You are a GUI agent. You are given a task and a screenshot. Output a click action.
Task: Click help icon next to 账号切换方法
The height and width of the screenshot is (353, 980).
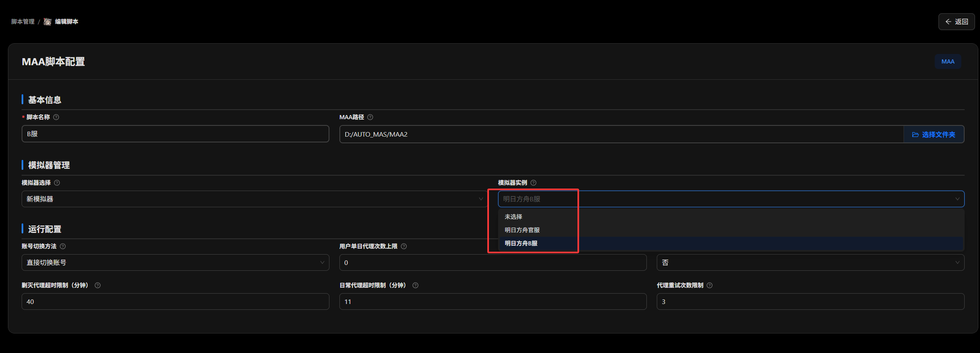[63, 246]
